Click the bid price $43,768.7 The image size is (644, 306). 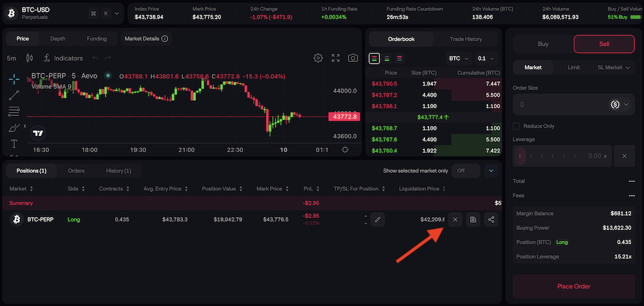pyautogui.click(x=384, y=128)
